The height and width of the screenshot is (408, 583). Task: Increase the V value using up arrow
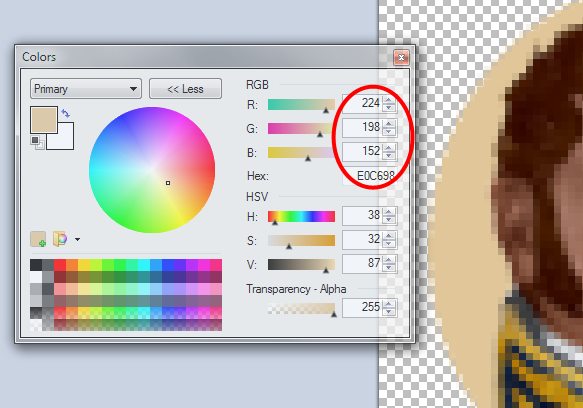[x=389, y=260]
